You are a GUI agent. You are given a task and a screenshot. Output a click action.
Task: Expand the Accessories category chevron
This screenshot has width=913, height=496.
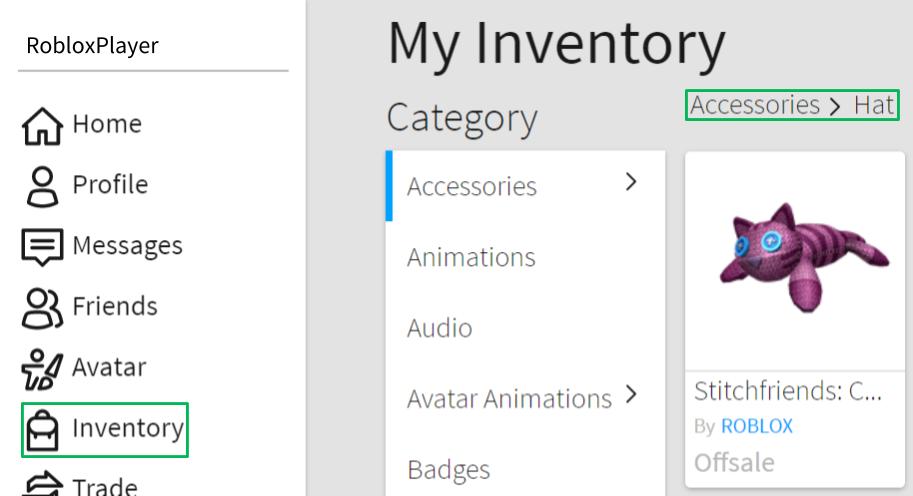coord(630,182)
